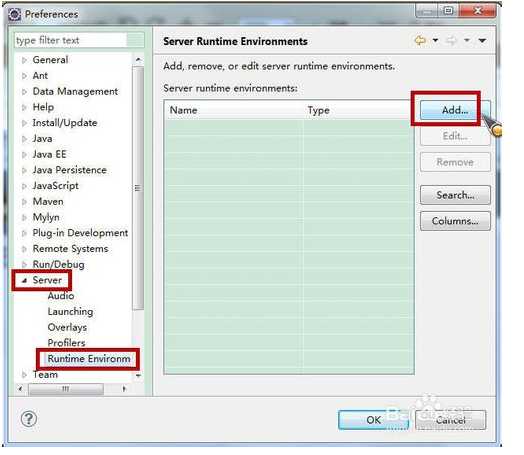Image resolution: width=524 pixels, height=455 pixels.
Task: Select the Audio preference page
Action: click(61, 296)
